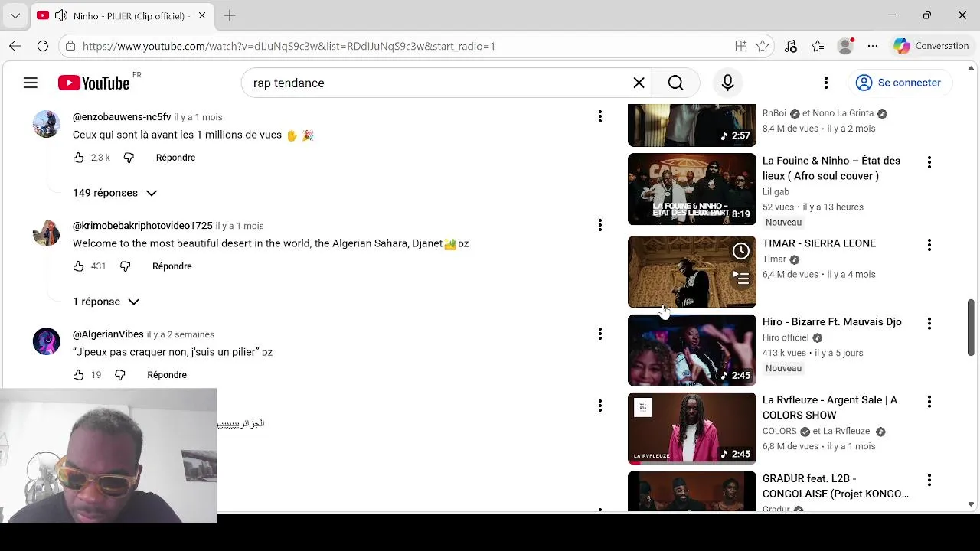Screen dimensions: 980x551
Task: Clear the search text with the X
Action: (x=639, y=83)
